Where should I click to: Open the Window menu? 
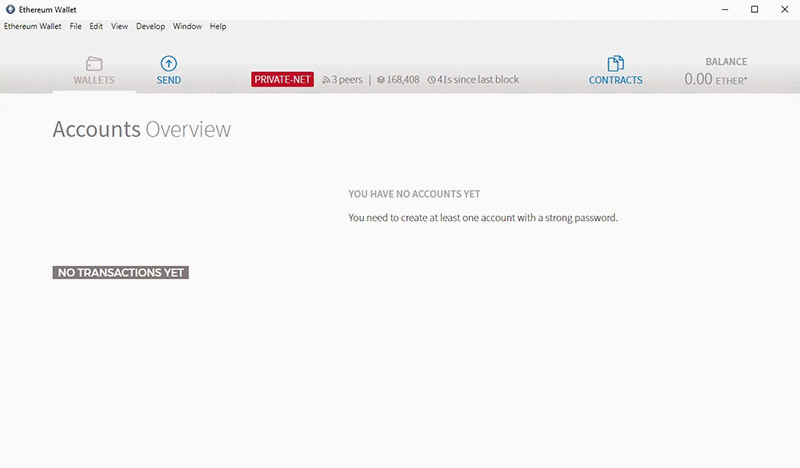click(x=187, y=26)
